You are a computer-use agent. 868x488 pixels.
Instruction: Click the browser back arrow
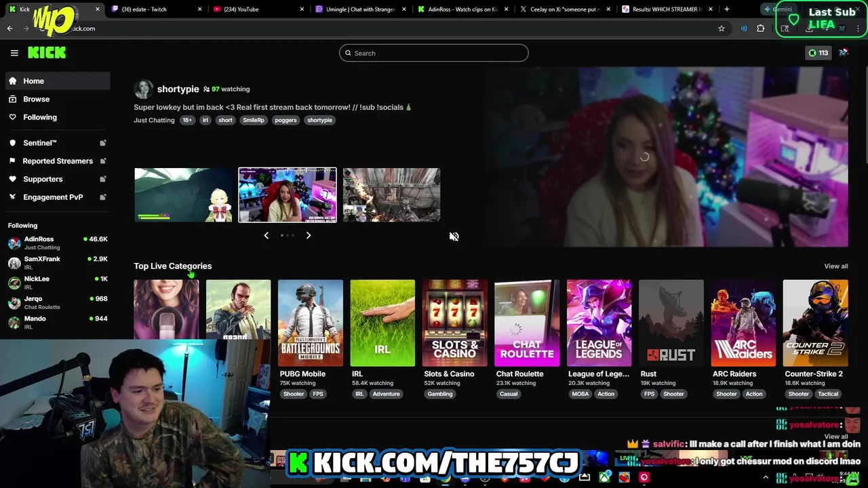pos(9,28)
